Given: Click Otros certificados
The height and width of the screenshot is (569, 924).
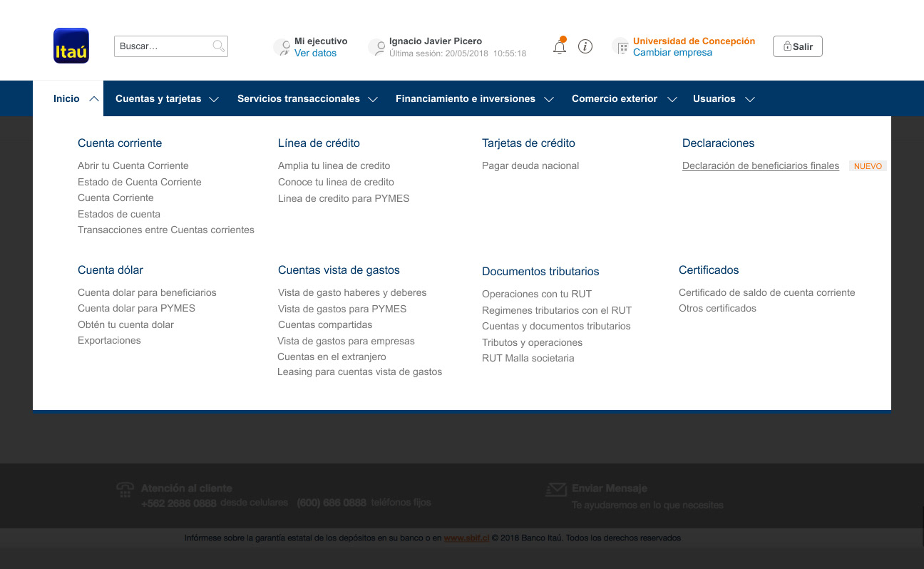Looking at the screenshot, I should pos(717,308).
